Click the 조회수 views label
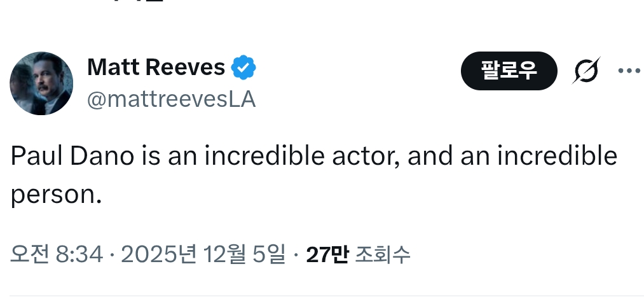The image size is (644, 299). pyautogui.click(x=382, y=254)
